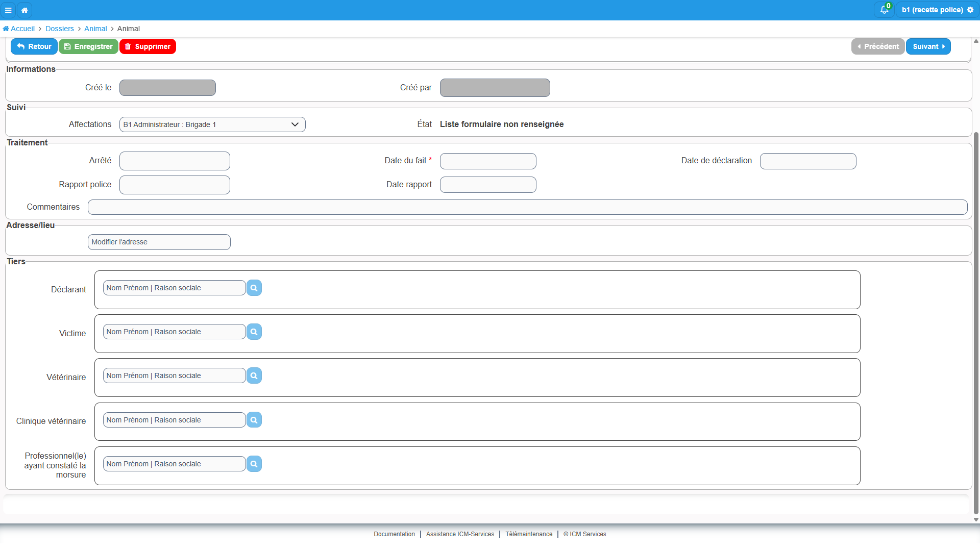Open © ICM Services footer link
Image resolution: width=980 pixels, height=551 pixels.
(585, 534)
